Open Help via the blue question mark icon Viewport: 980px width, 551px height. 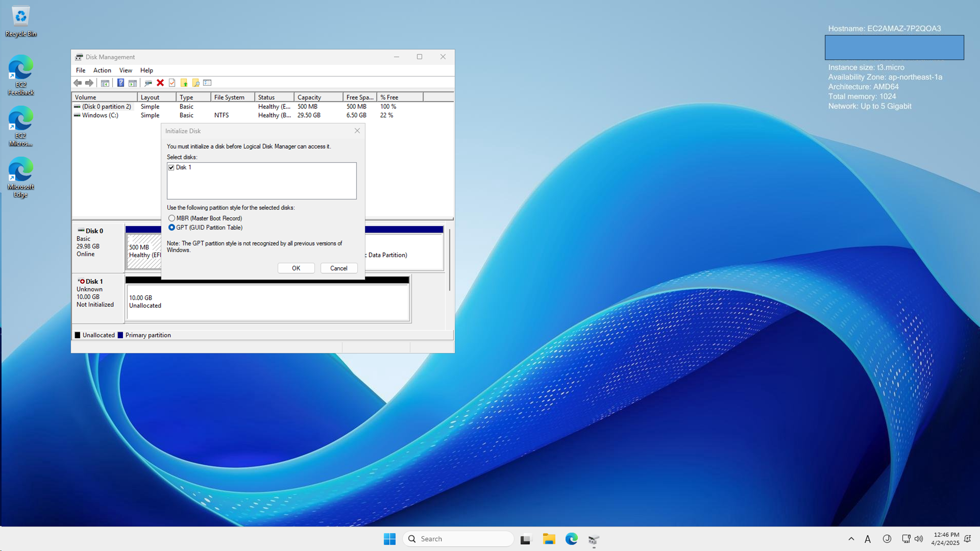click(x=120, y=83)
